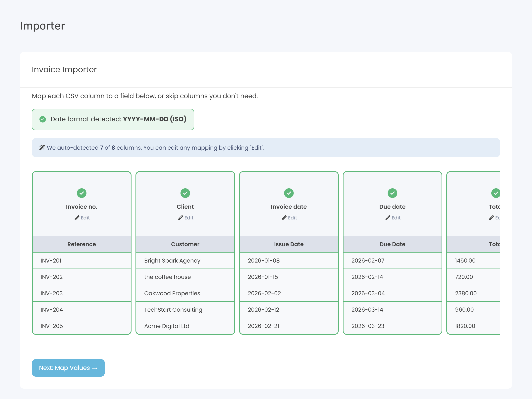The height and width of the screenshot is (399, 532).
Task: Select the Customer column header
Action: (x=185, y=244)
